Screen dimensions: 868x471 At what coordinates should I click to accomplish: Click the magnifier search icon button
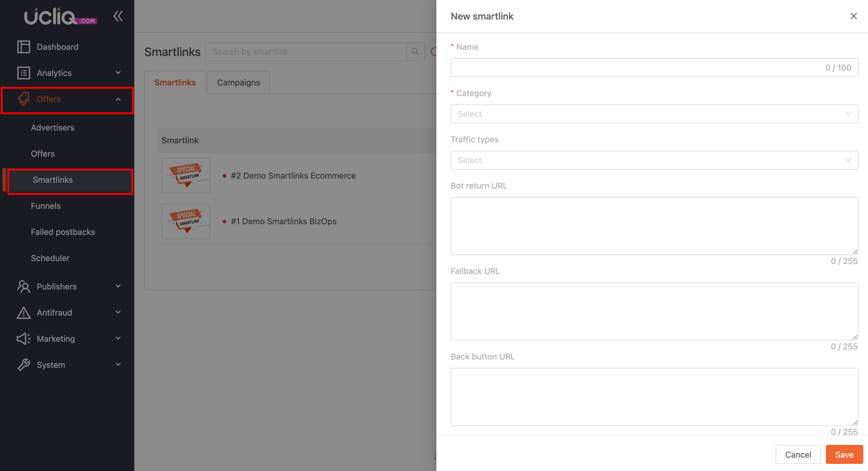[x=415, y=52]
